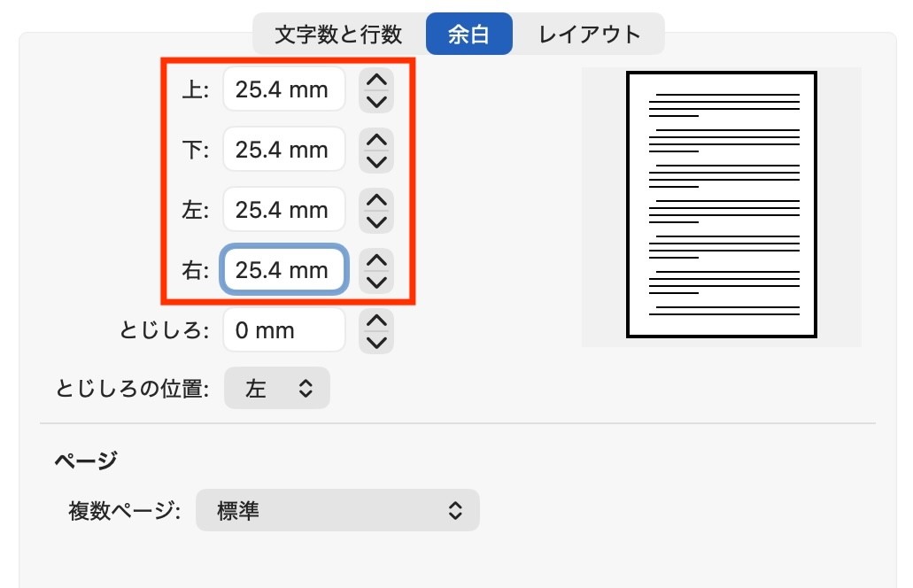Click the 下 margin input field

284,149
